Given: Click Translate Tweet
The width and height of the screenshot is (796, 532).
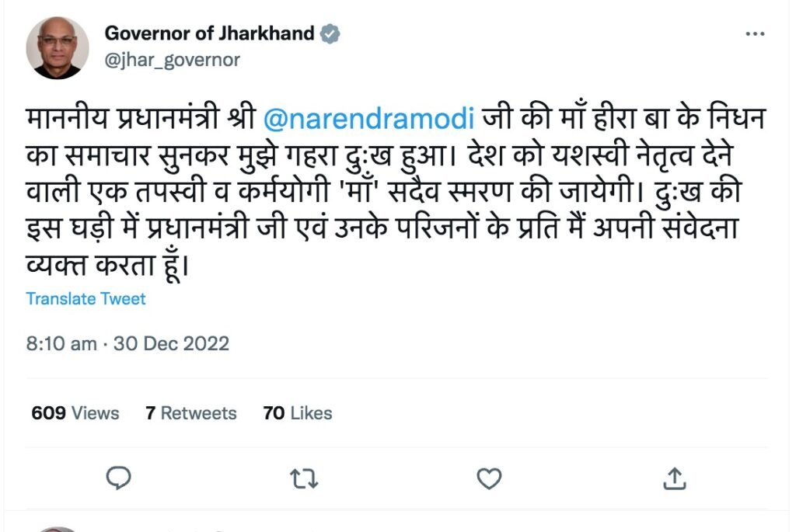Looking at the screenshot, I should [86, 299].
